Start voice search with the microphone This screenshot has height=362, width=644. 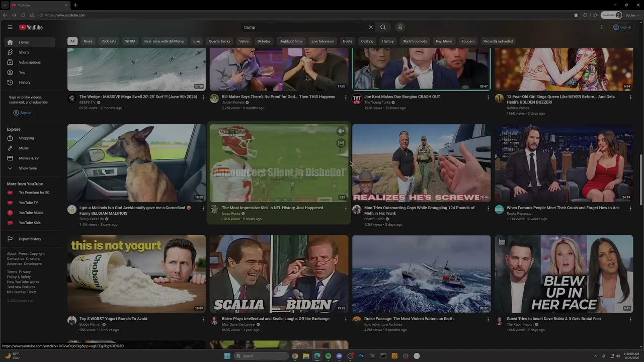[400, 27]
